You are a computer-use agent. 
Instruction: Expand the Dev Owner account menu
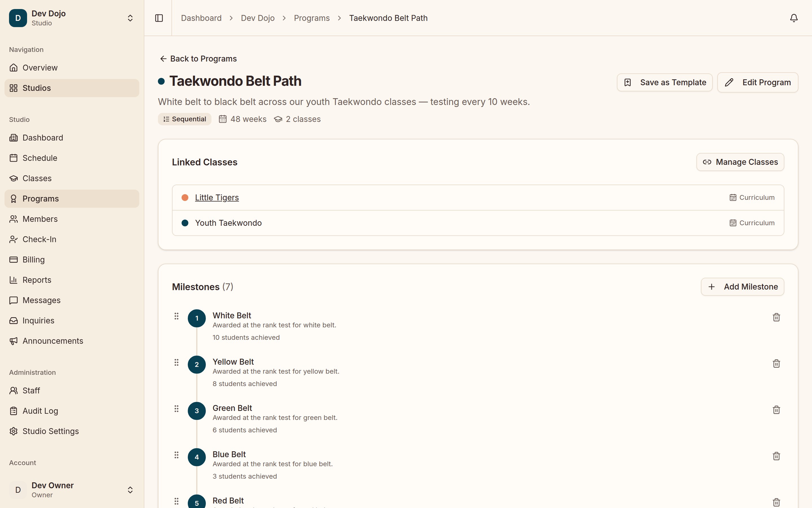coord(130,490)
